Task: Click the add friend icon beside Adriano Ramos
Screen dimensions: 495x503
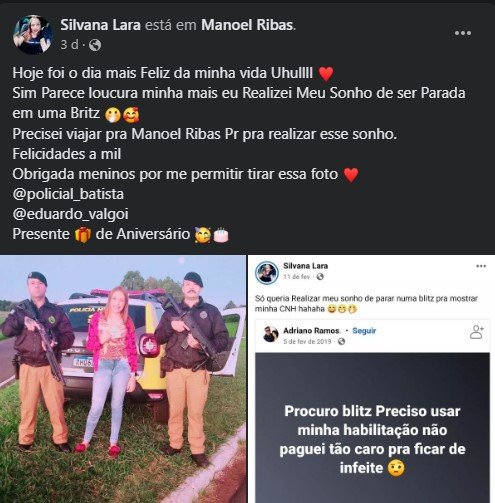Action: point(477,332)
